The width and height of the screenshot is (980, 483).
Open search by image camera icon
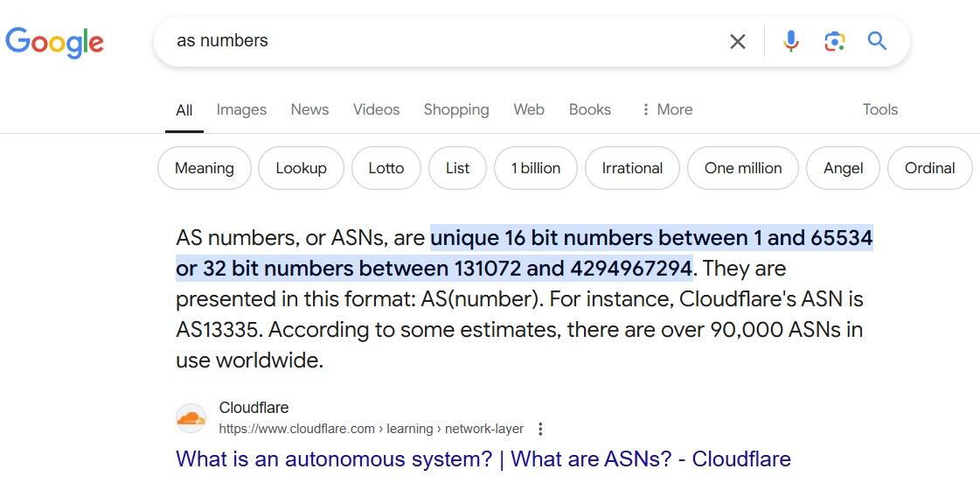(x=834, y=42)
